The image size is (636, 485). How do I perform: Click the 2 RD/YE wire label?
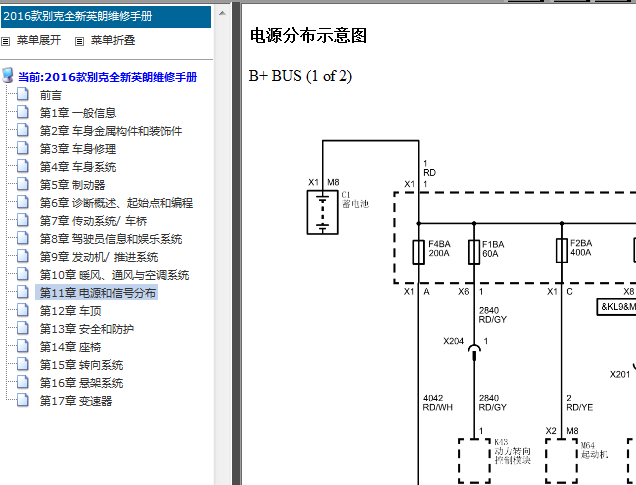580,402
